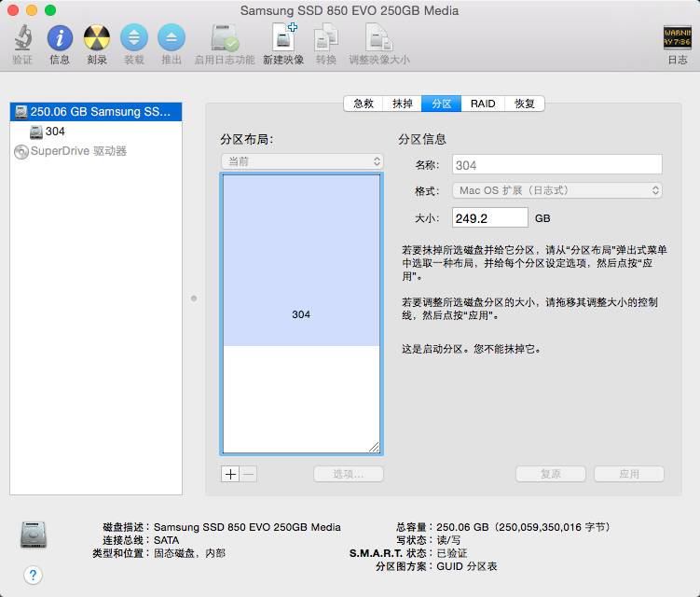Add a partition with plus button
Viewport: 700px width, 597px height.
tap(230, 474)
